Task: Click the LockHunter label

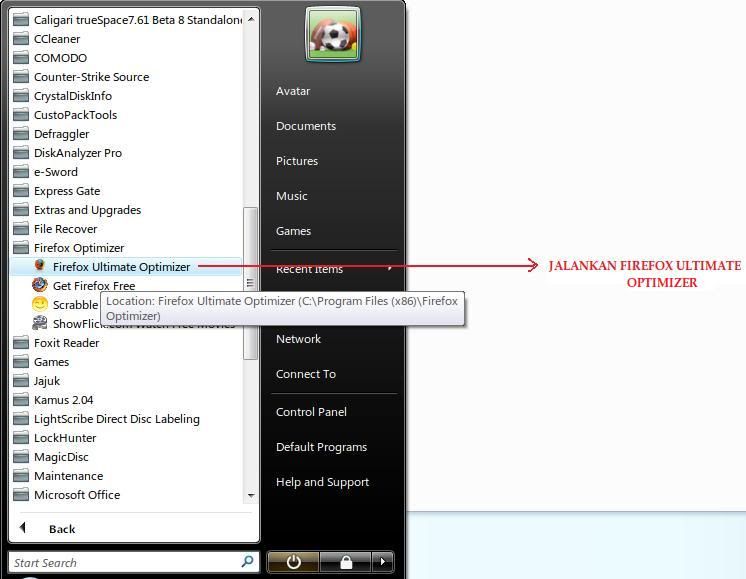Action: coord(65,438)
